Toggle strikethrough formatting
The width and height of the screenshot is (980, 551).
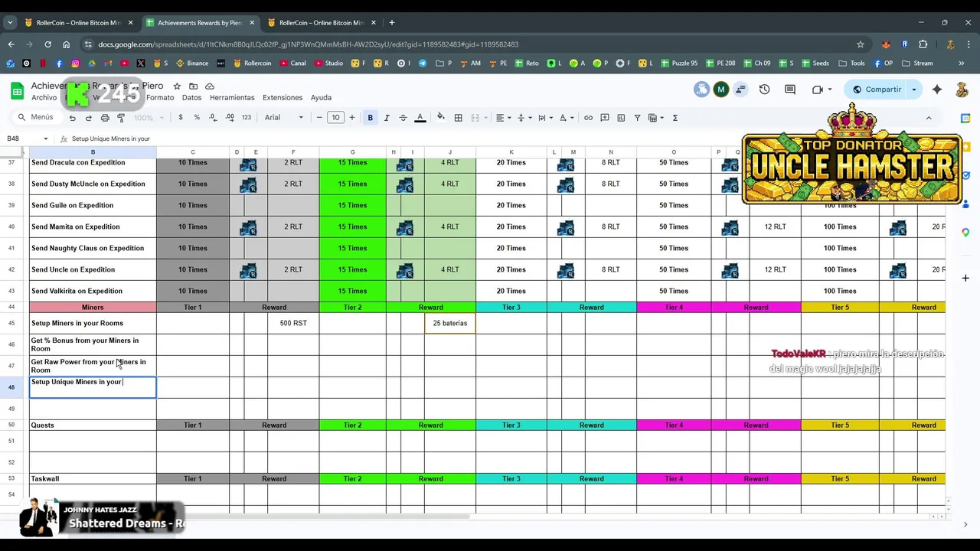[403, 118]
